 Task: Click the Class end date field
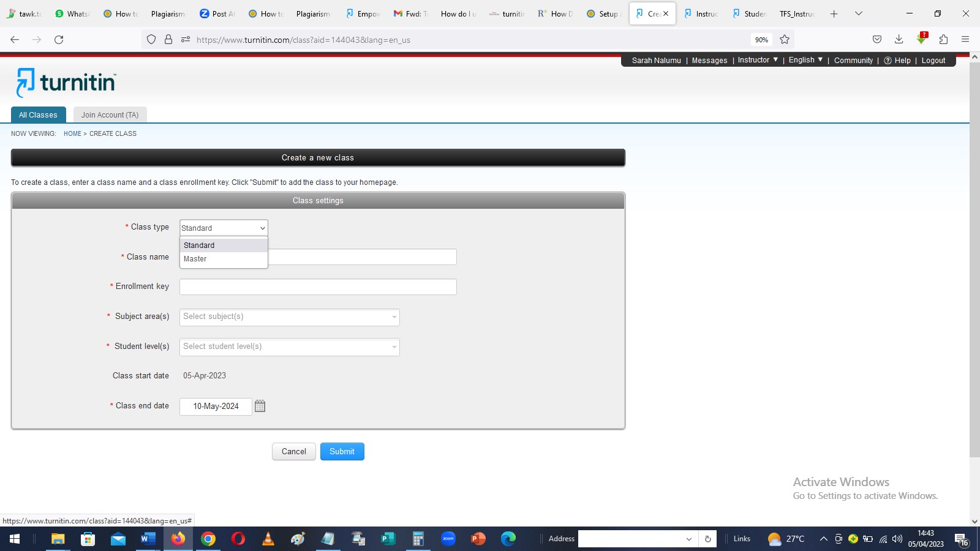point(216,407)
